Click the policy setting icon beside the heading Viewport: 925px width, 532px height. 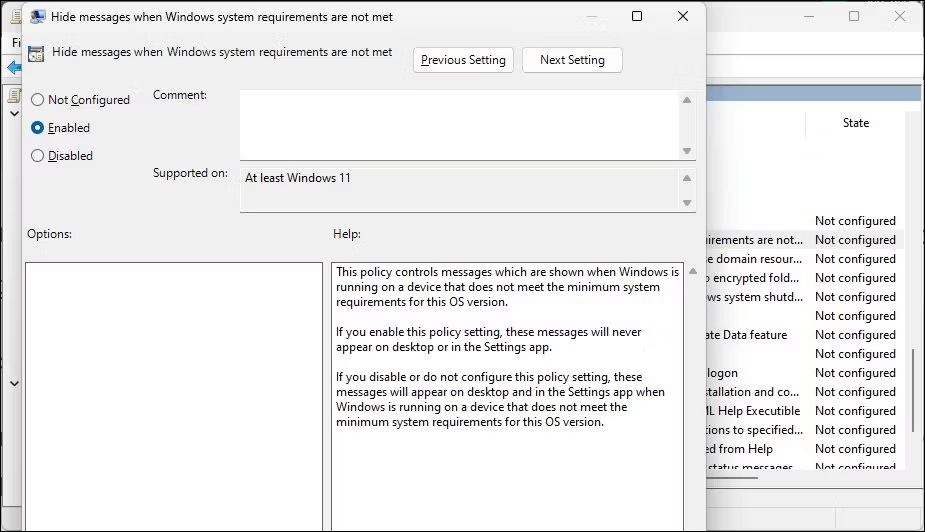[37, 54]
